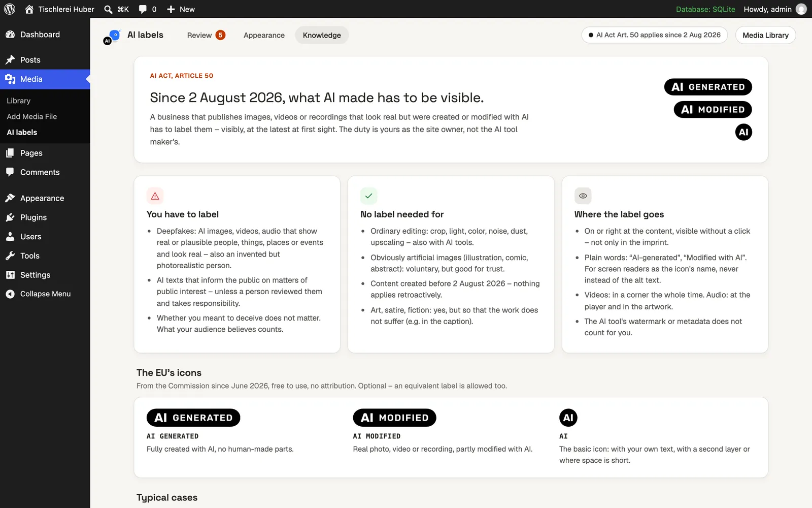Open Media in the sidebar menu

(x=45, y=79)
